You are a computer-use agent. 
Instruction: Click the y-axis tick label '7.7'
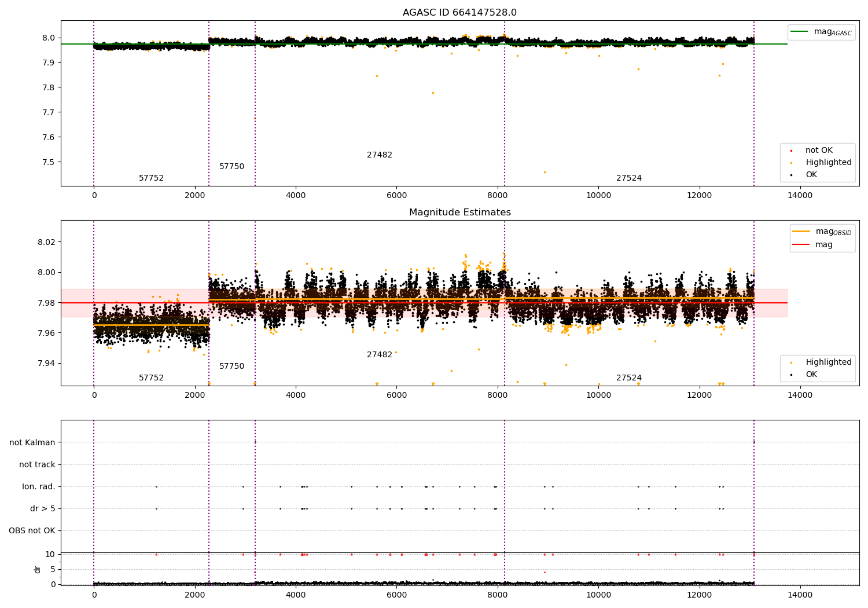[x=48, y=112]
